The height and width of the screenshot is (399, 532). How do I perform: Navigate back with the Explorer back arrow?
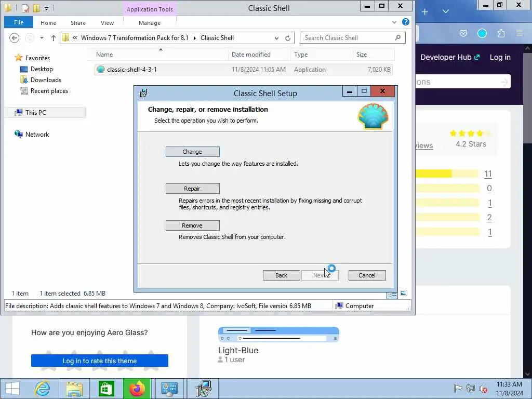click(x=14, y=38)
